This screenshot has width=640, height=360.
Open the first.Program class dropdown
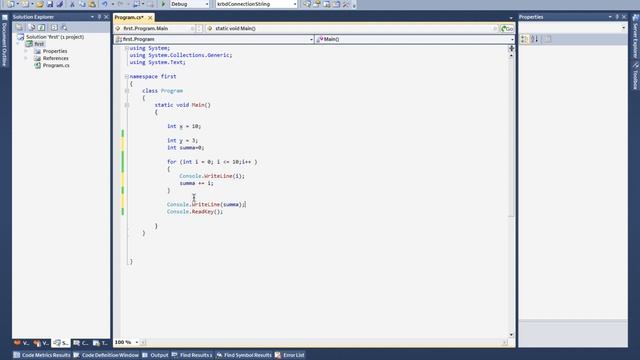coord(311,40)
